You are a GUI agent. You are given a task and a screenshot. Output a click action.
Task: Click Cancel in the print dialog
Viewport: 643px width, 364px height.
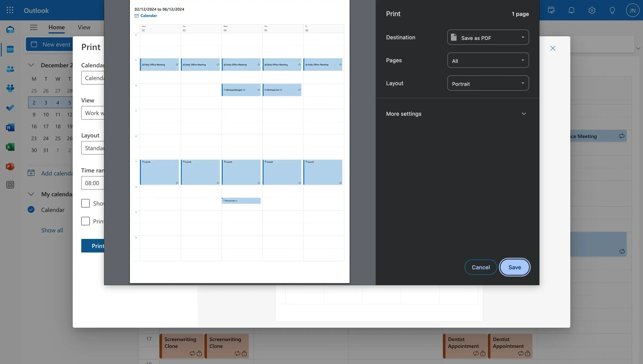pos(481,267)
